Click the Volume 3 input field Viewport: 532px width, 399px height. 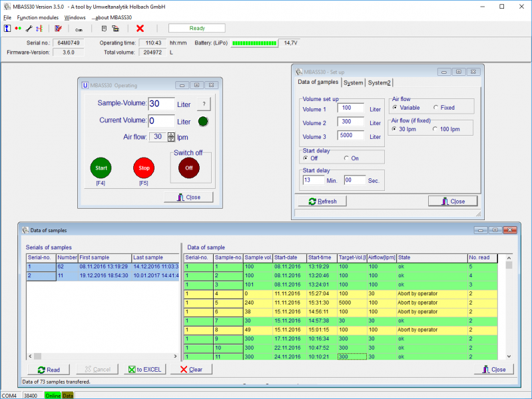click(x=350, y=135)
